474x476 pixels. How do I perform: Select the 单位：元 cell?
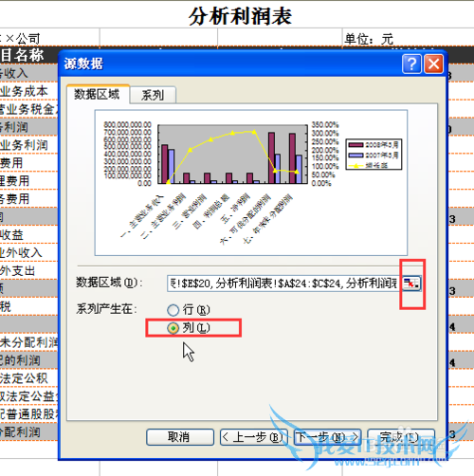pos(408,39)
